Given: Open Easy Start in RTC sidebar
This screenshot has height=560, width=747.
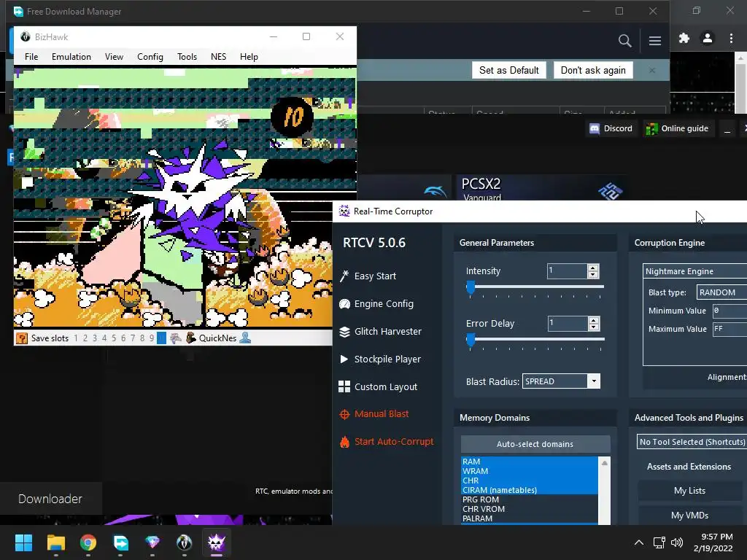Looking at the screenshot, I should [x=368, y=276].
